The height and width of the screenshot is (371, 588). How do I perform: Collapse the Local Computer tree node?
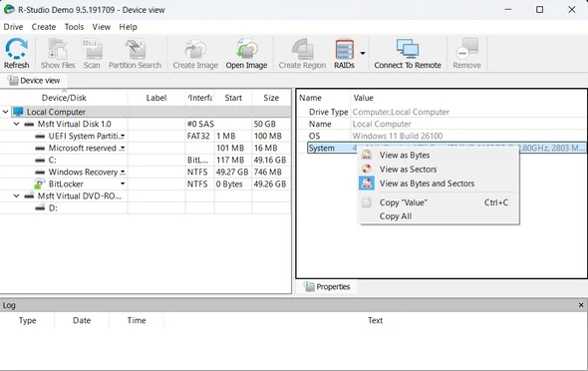pyautogui.click(x=5, y=112)
